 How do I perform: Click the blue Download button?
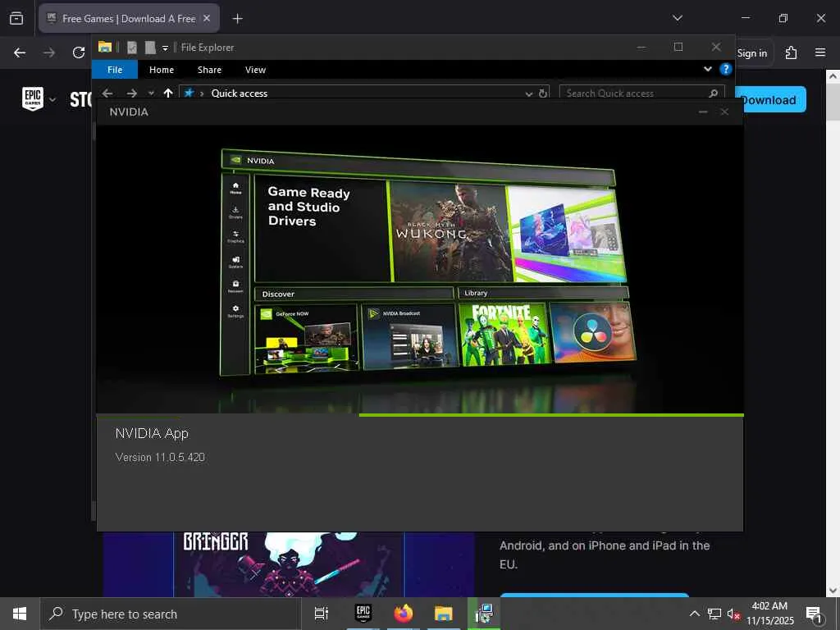[x=769, y=100]
